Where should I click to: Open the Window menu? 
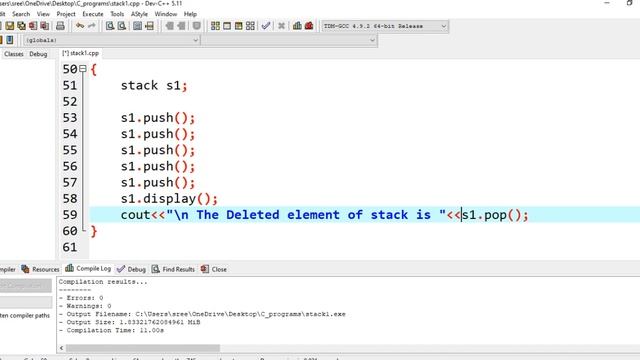[166, 14]
